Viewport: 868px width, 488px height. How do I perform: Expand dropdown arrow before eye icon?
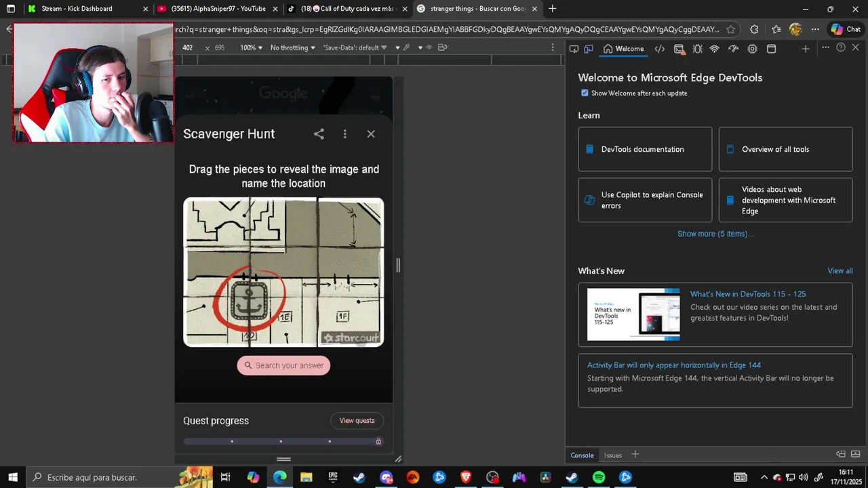click(420, 47)
